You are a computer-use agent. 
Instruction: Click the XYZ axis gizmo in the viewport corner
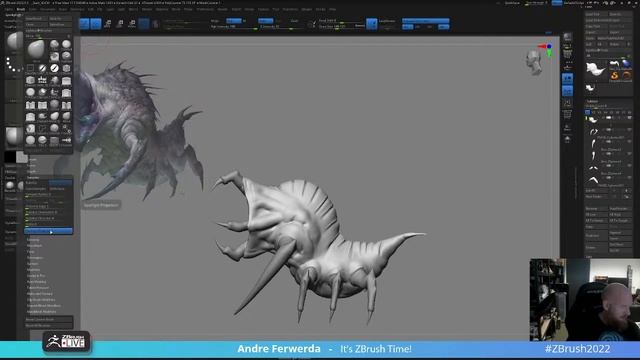click(546, 49)
